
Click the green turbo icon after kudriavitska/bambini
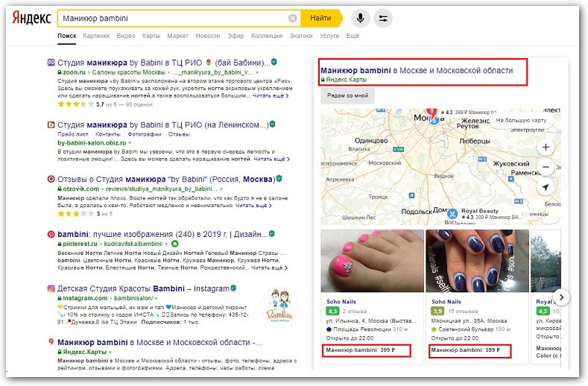click(174, 244)
